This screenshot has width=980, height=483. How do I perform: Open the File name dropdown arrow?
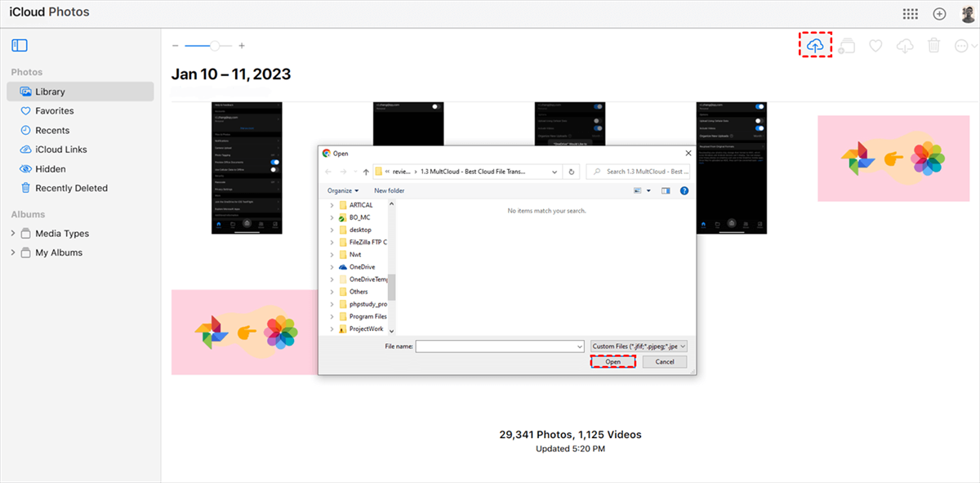coord(579,347)
